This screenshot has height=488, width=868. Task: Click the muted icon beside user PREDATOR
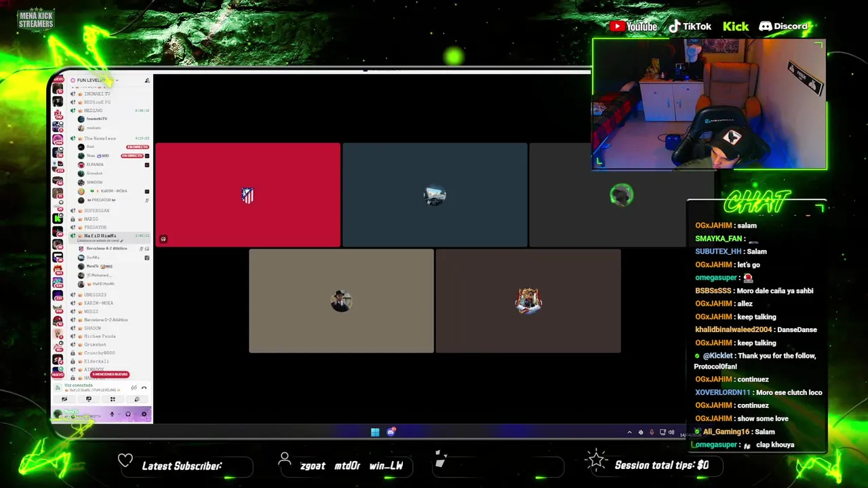tap(146, 200)
